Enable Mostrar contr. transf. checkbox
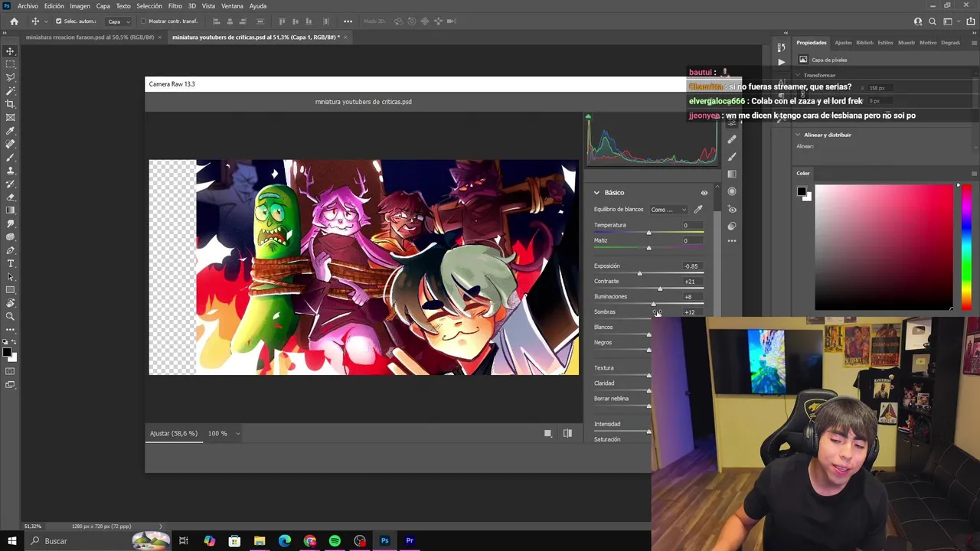This screenshot has height=551, width=980. 143,21
